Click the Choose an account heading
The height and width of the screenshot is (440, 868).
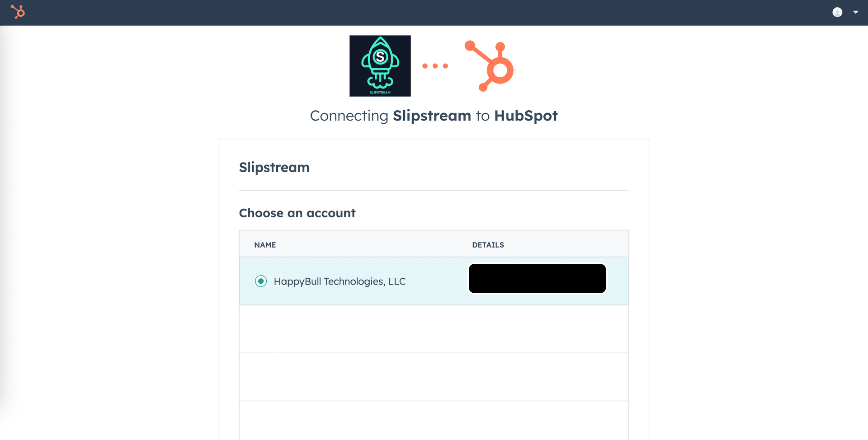click(297, 213)
